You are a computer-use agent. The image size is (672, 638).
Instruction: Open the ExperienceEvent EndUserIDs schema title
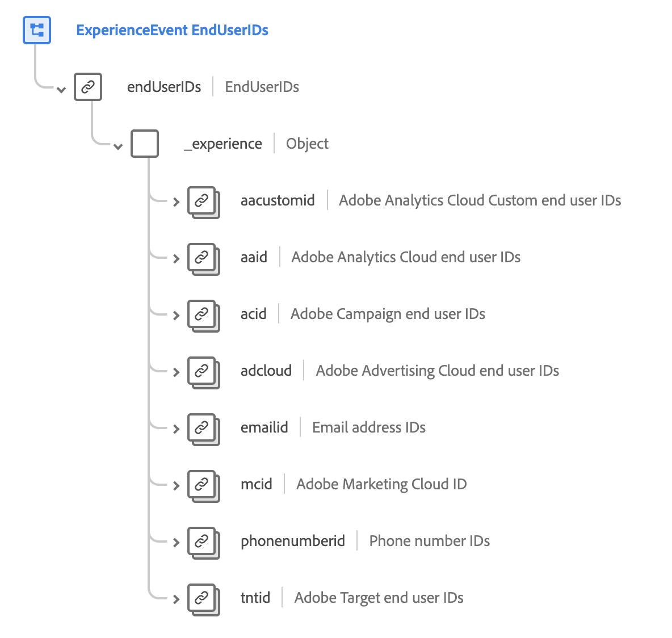pyautogui.click(x=172, y=30)
